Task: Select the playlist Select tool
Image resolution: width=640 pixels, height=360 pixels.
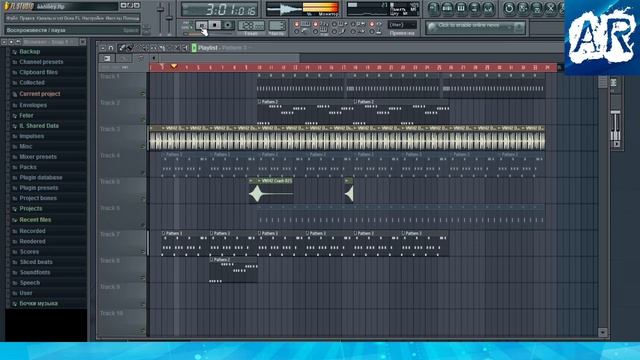Action: pos(169,48)
